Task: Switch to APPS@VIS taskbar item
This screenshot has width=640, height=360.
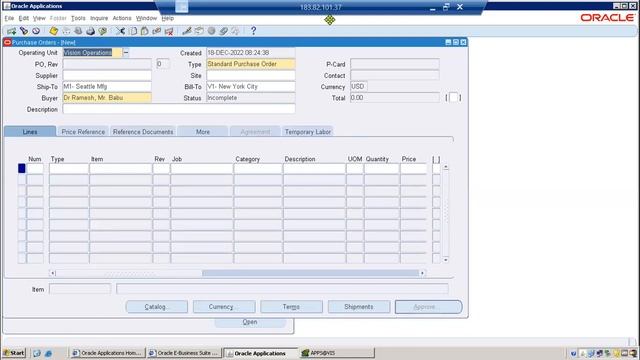Action: (337, 353)
